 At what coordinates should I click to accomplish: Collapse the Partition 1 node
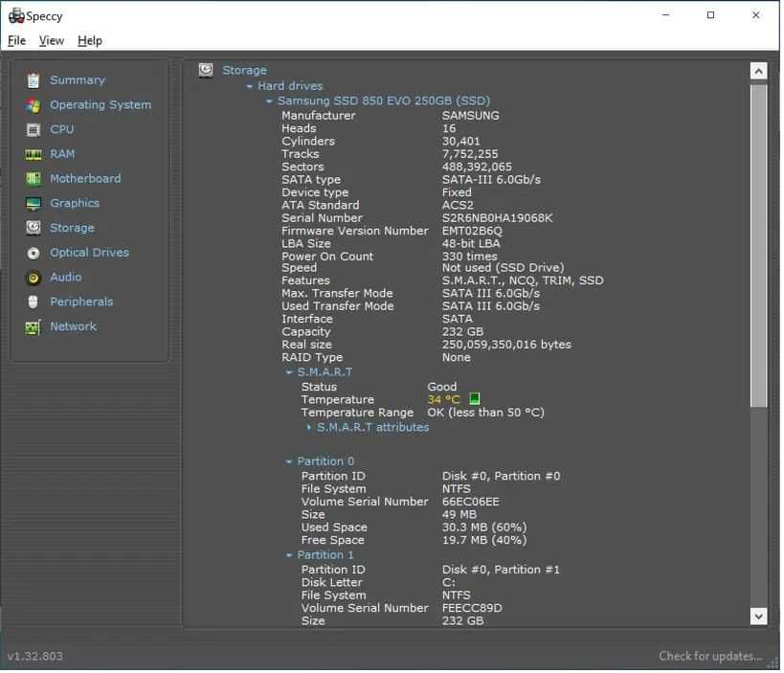coord(288,555)
